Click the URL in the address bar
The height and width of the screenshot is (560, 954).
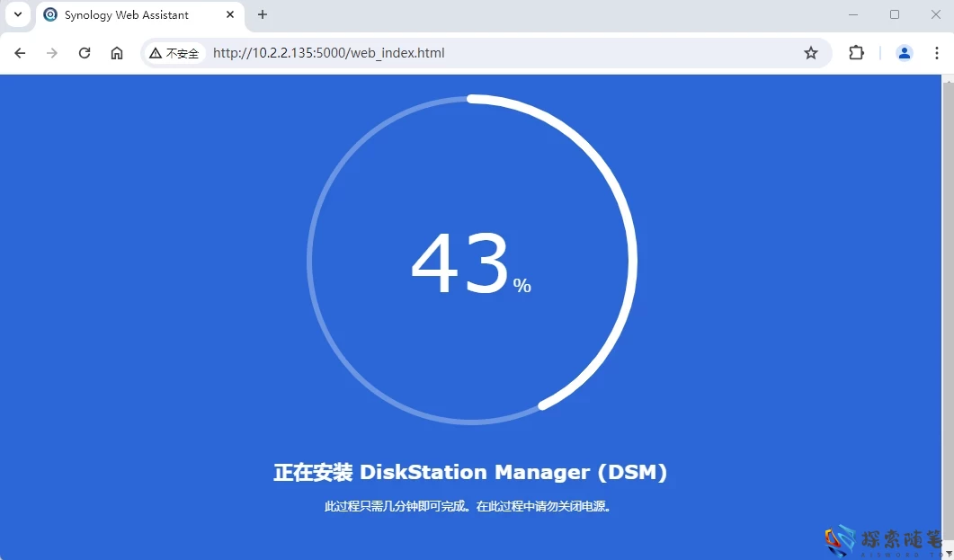pyautogui.click(x=328, y=53)
